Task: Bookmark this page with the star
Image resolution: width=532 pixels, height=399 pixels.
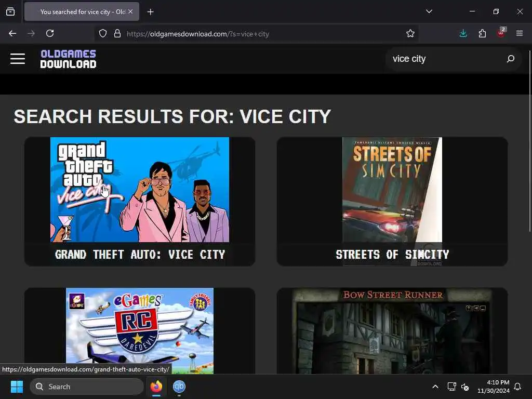Action: point(410,33)
